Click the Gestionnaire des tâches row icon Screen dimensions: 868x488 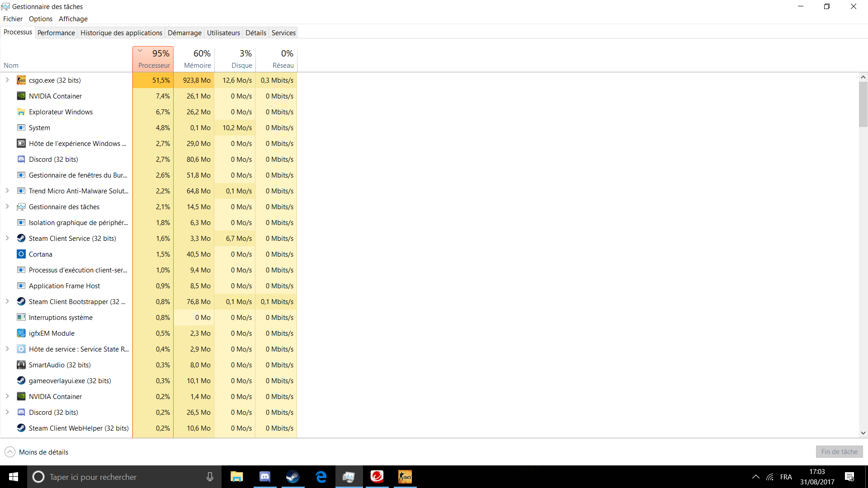pyautogui.click(x=21, y=207)
